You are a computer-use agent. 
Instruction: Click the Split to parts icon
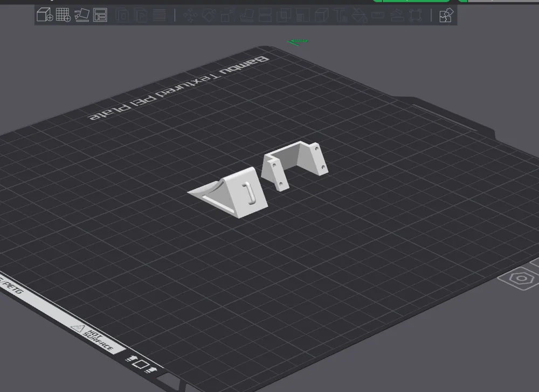click(x=140, y=15)
